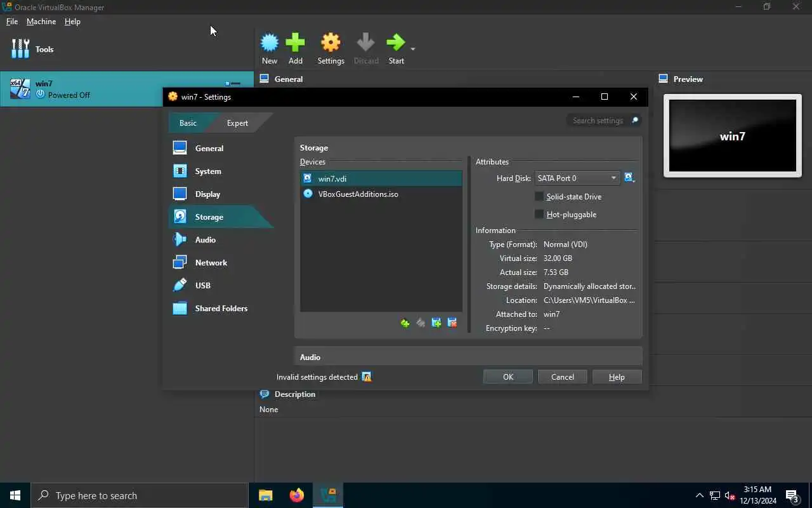Click the General section header in manager
The height and width of the screenshot is (508, 812).
289,79
